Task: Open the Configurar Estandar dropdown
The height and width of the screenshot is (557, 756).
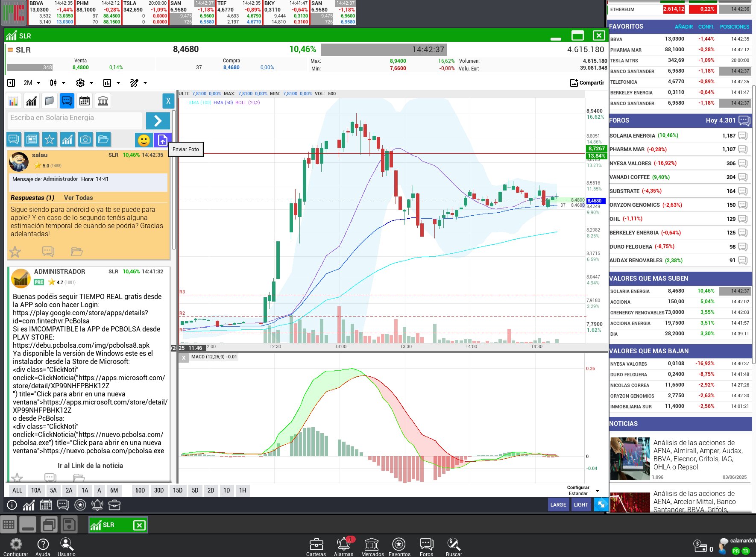Action: (583, 490)
